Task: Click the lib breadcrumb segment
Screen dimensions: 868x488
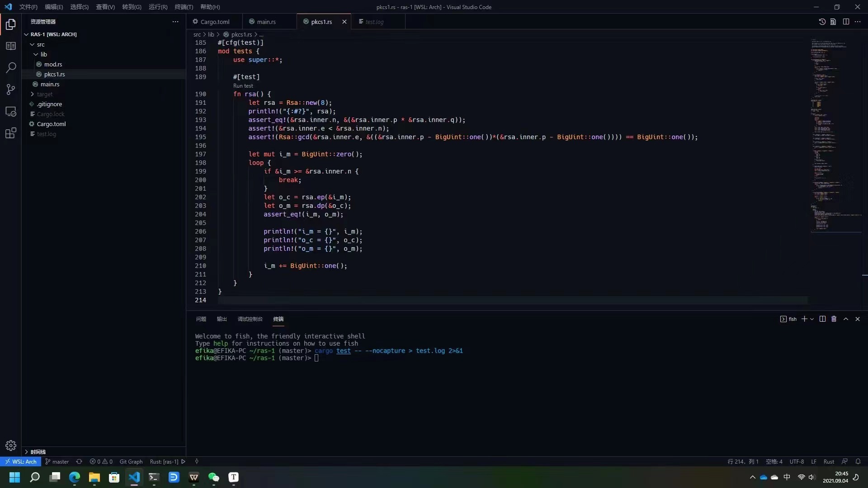Action: pos(211,34)
